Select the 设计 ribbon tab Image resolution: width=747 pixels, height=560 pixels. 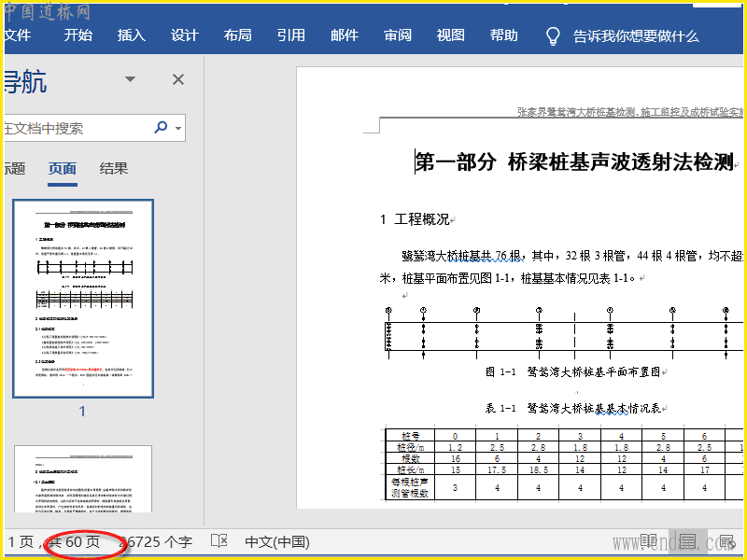tap(184, 35)
